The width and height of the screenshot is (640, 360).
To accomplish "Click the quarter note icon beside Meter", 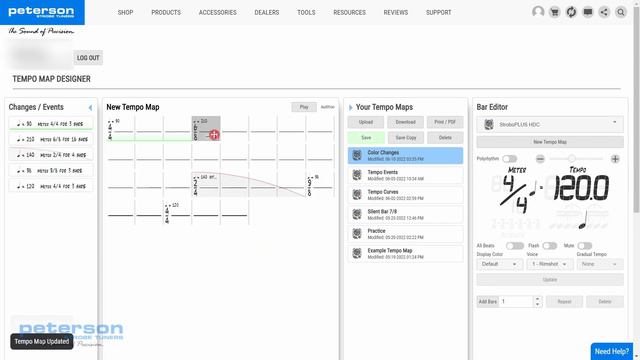I will pos(533,189).
